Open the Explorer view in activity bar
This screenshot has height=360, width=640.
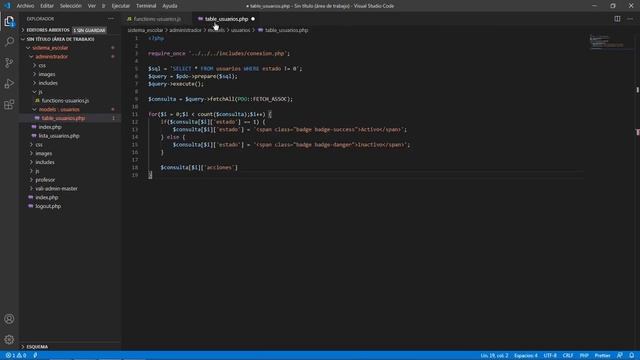[x=9, y=21]
